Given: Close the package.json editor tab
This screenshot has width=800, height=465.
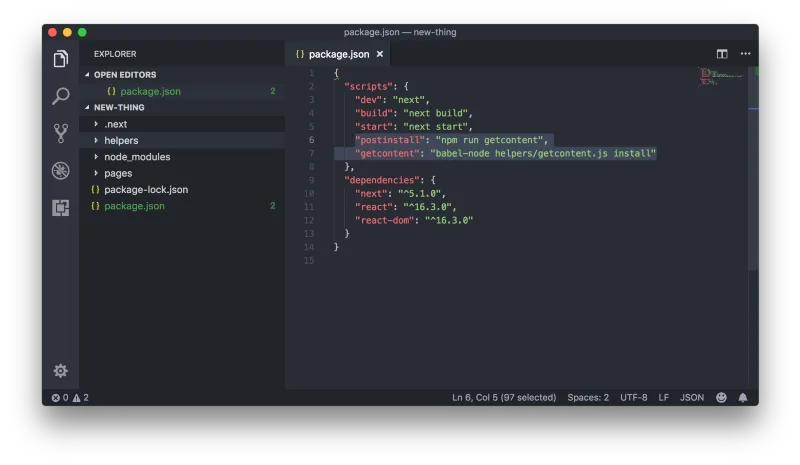Looking at the screenshot, I should tap(380, 54).
